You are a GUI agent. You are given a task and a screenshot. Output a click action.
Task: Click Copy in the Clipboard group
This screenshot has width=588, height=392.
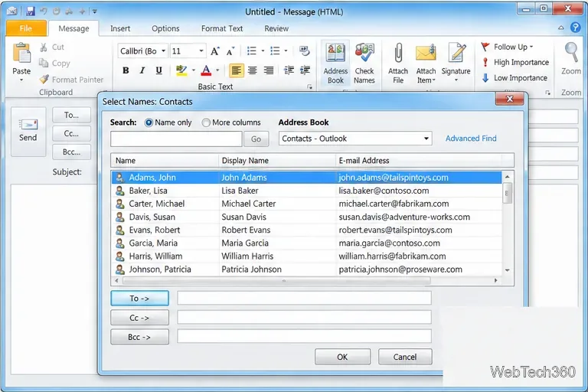click(55, 63)
